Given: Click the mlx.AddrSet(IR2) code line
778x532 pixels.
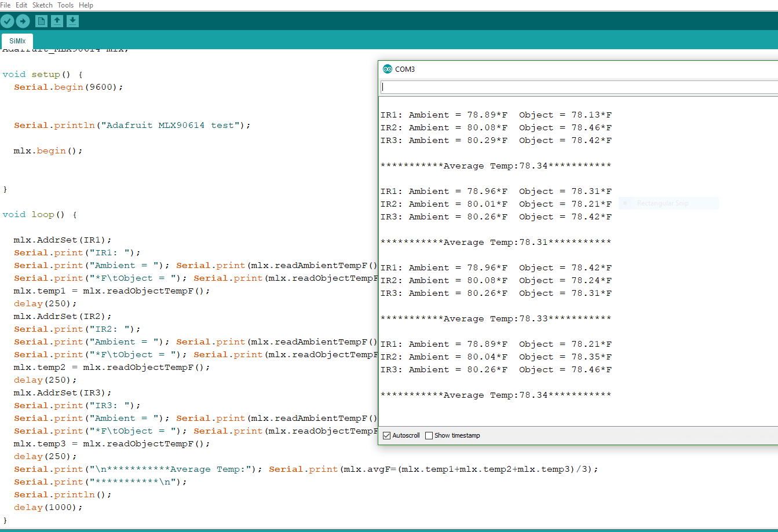Looking at the screenshot, I should click(x=63, y=316).
